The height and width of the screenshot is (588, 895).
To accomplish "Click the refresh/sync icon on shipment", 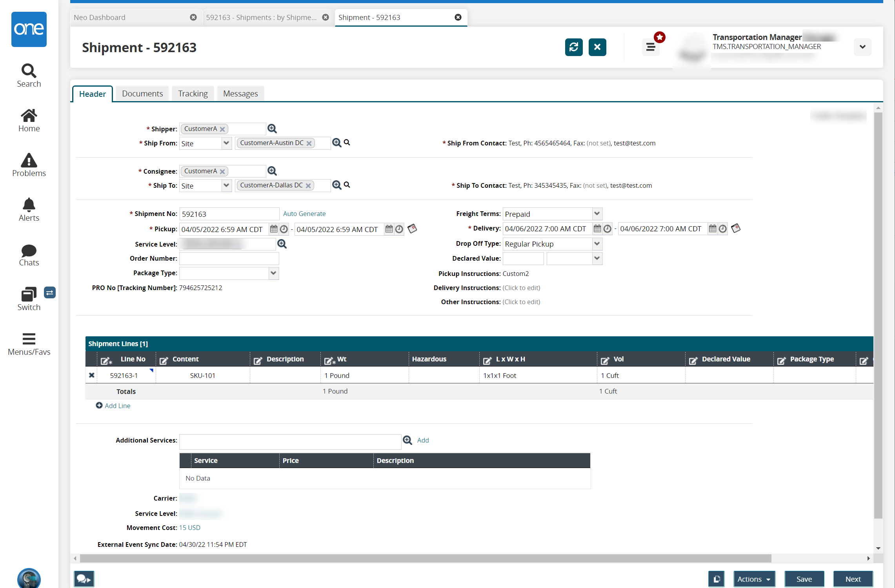I will coord(573,47).
